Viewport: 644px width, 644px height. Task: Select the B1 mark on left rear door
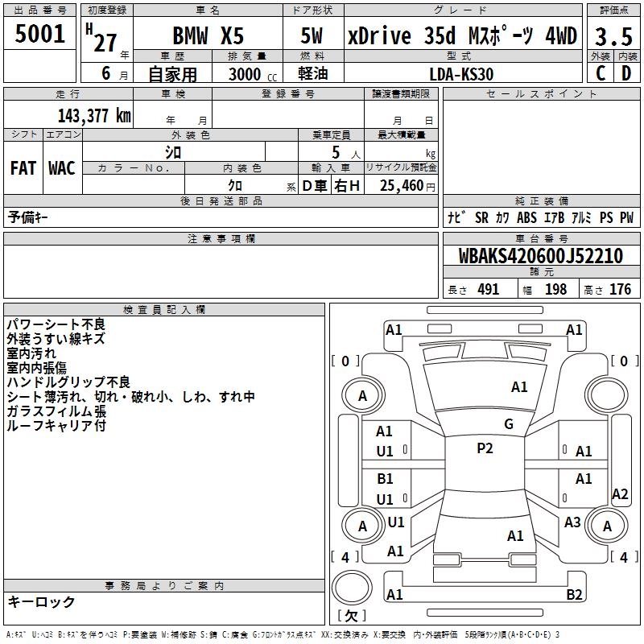click(x=385, y=478)
